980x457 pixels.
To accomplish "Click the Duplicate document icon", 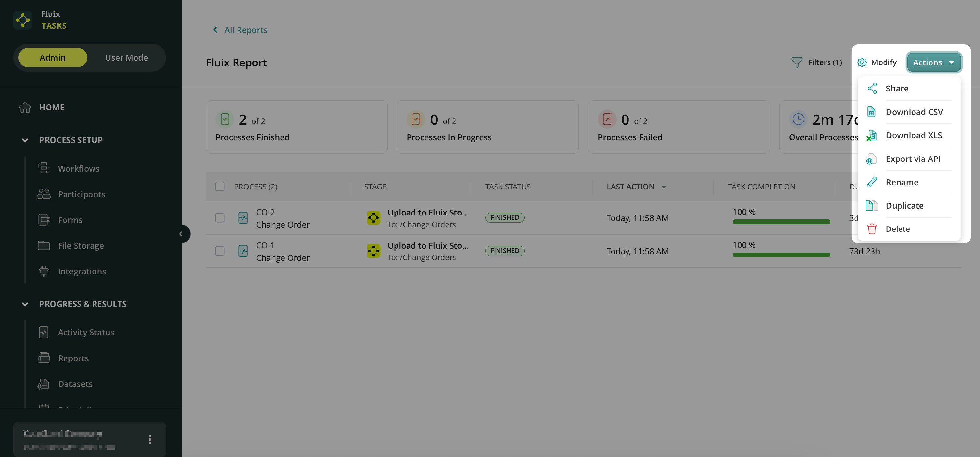I will click(x=872, y=205).
